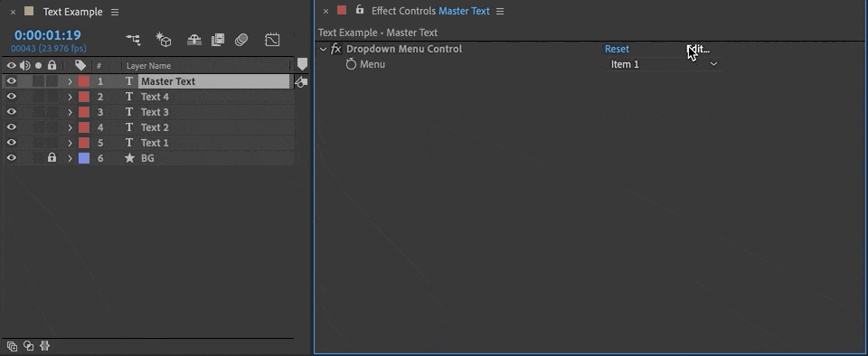
Task: Open the Text Example timeline panel menu
Action: [x=115, y=12]
